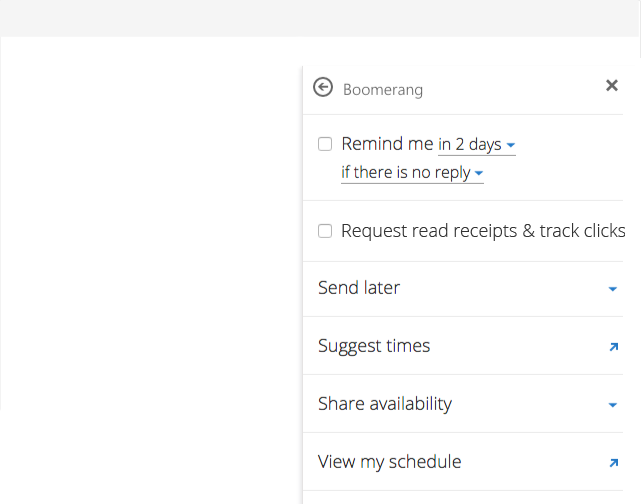Click the blue caret icon on Share availability
The image size is (641, 504).
tap(612, 405)
